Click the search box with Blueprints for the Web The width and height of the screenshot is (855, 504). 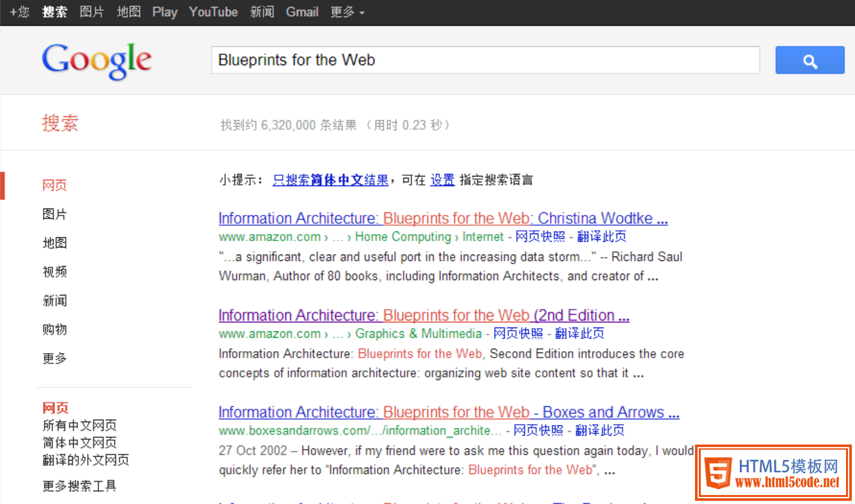485,60
